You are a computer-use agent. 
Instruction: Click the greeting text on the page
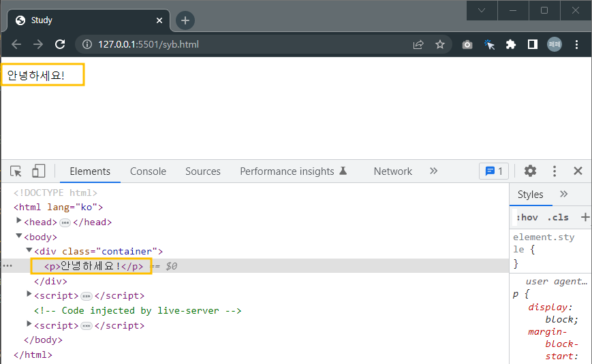click(x=36, y=76)
